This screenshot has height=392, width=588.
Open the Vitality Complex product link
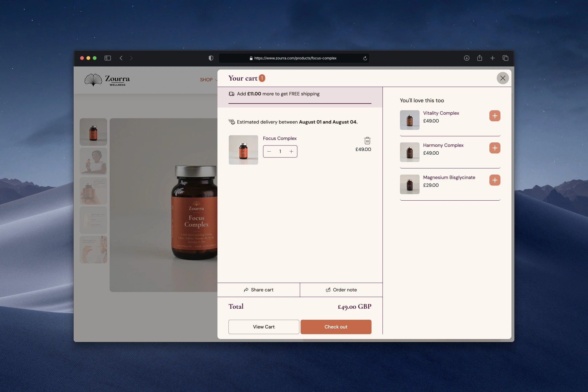441,113
